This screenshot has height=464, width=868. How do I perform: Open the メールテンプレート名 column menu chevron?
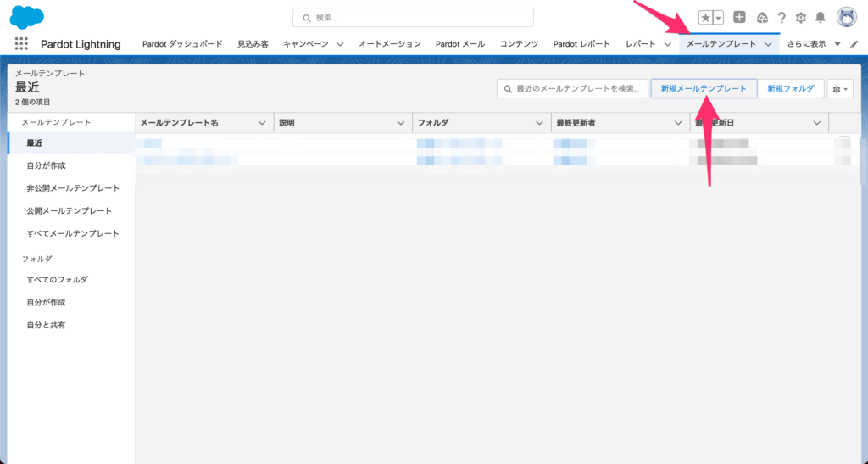pyautogui.click(x=261, y=123)
